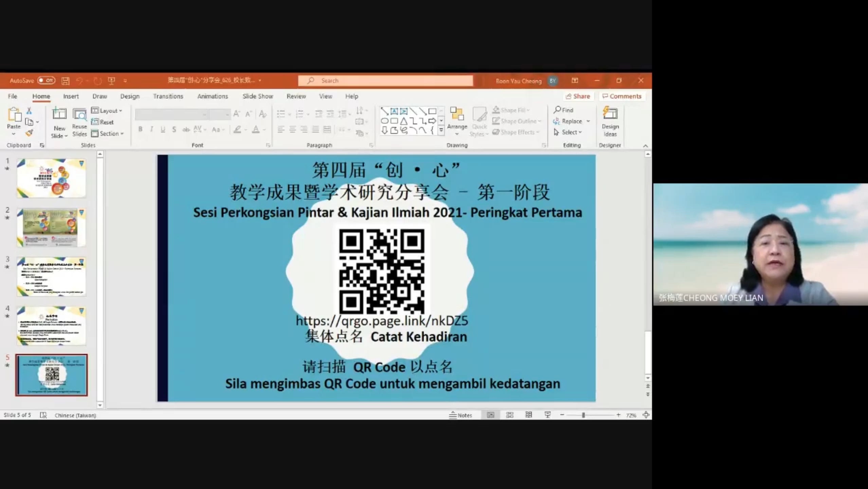This screenshot has width=868, height=489.
Task: Start Slide Show from status bar
Action: (547, 415)
